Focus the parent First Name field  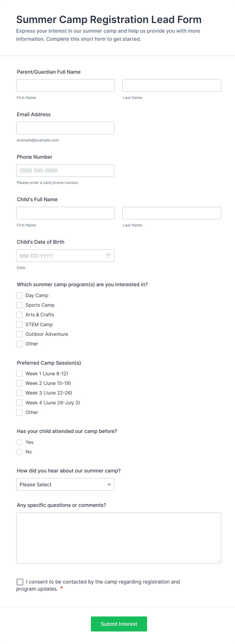65,85
